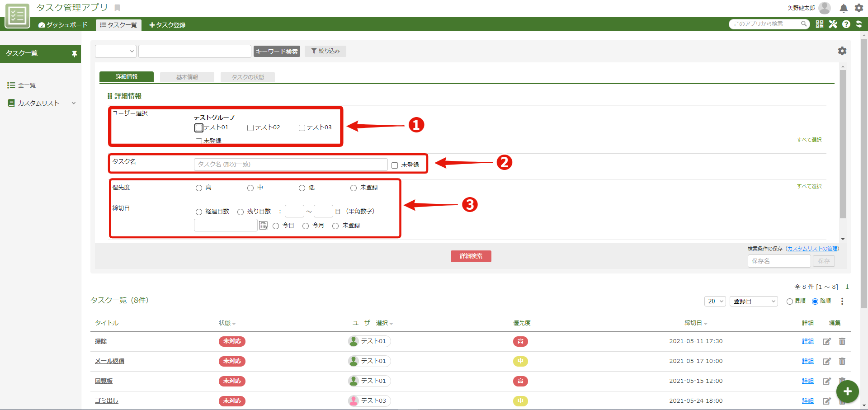
Task: Click the refresh arrows icon in the header
Action: tap(859, 24)
